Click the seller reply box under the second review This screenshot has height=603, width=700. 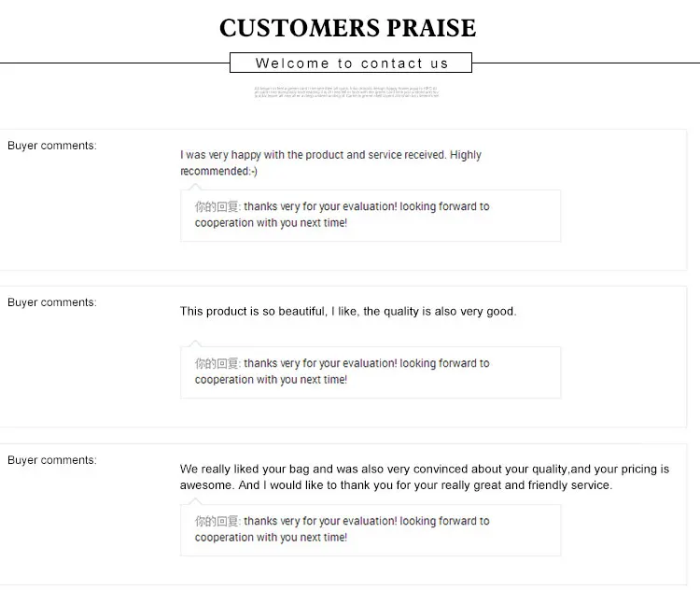[x=370, y=372]
